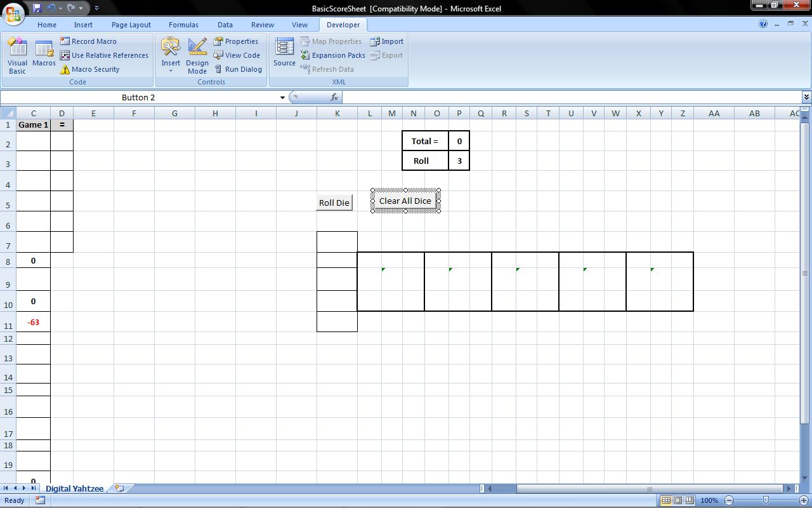The height and width of the screenshot is (508, 812).
Task: Save the workbook from Quick Access
Action: pos(37,8)
